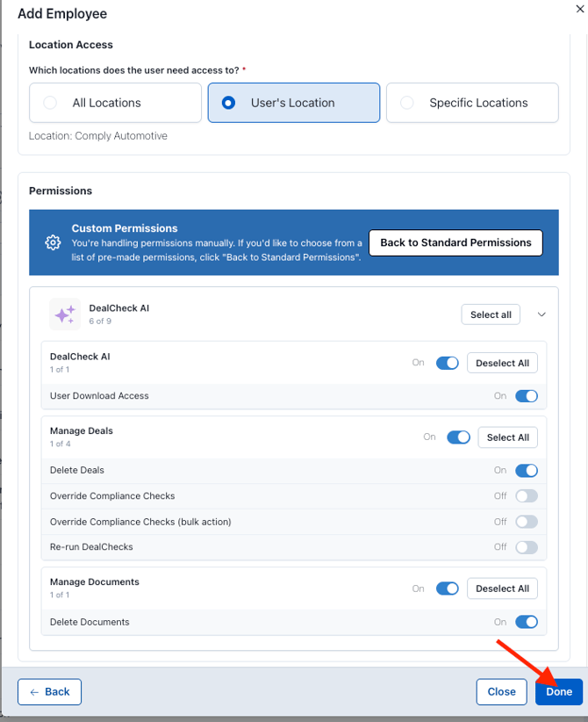Click Back to Standard Permissions button
588x722 pixels.
click(455, 242)
